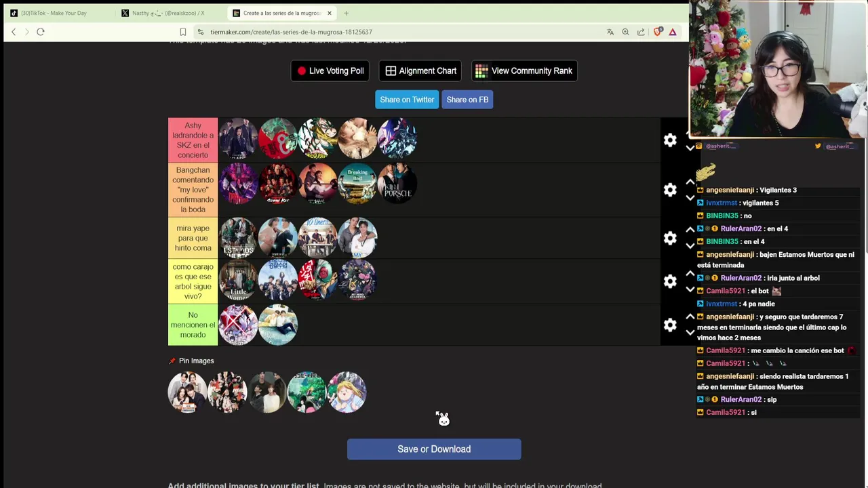Screen dimensions: 868x488
Task: Click the como carajo es que ese arbol label
Action: point(193,281)
